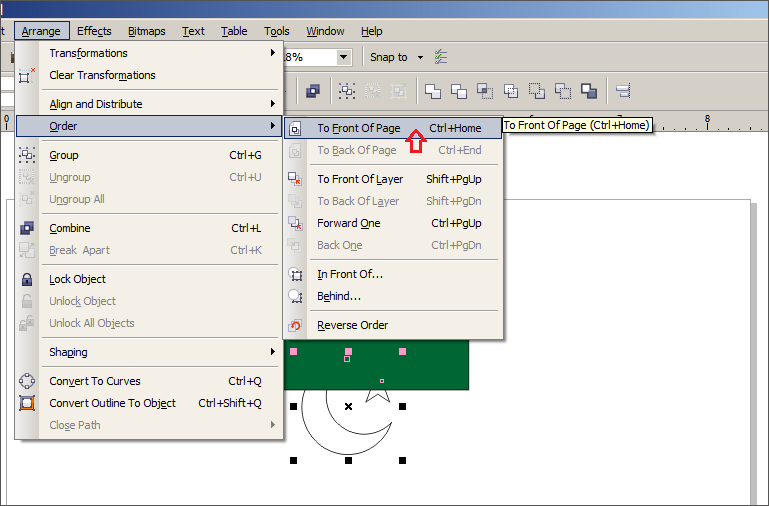This screenshot has width=769, height=506.
Task: Click the Group icon in the property bar
Action: (x=347, y=91)
